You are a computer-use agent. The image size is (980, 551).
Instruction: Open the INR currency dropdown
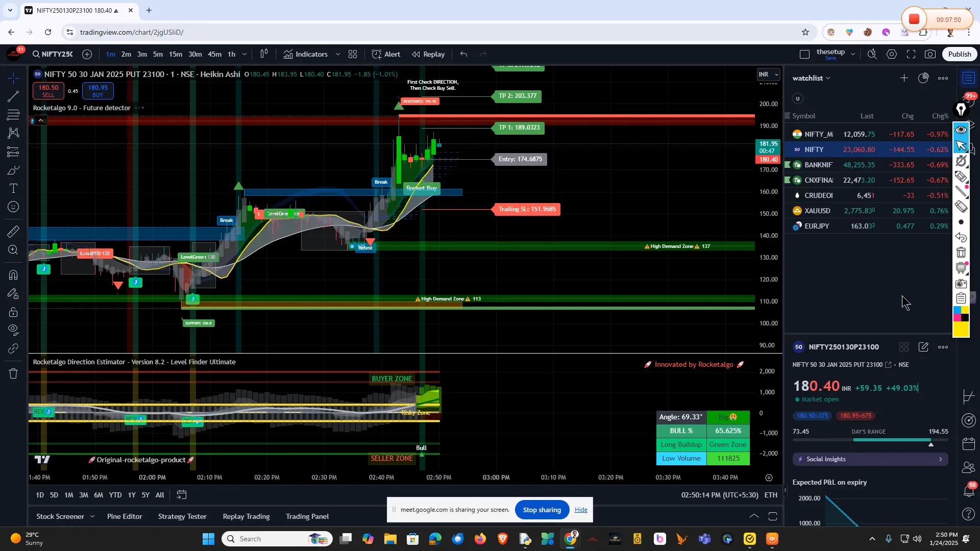pyautogui.click(x=768, y=74)
